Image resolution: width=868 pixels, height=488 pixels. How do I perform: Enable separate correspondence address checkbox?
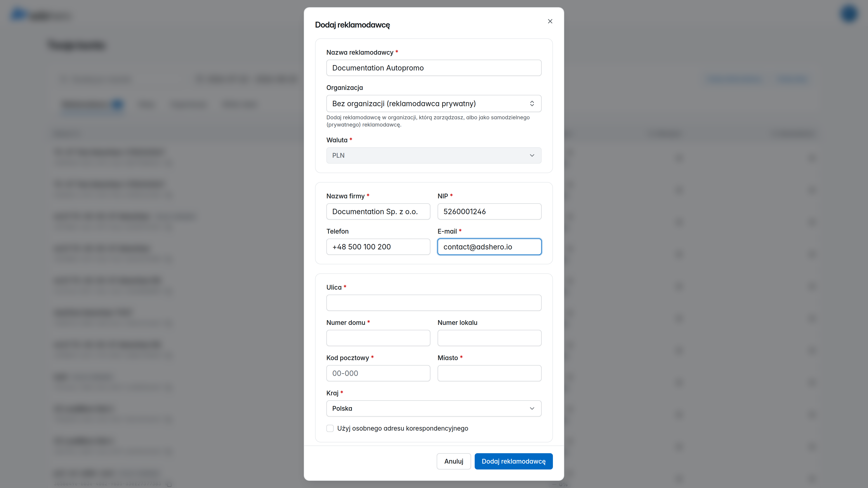click(x=330, y=428)
